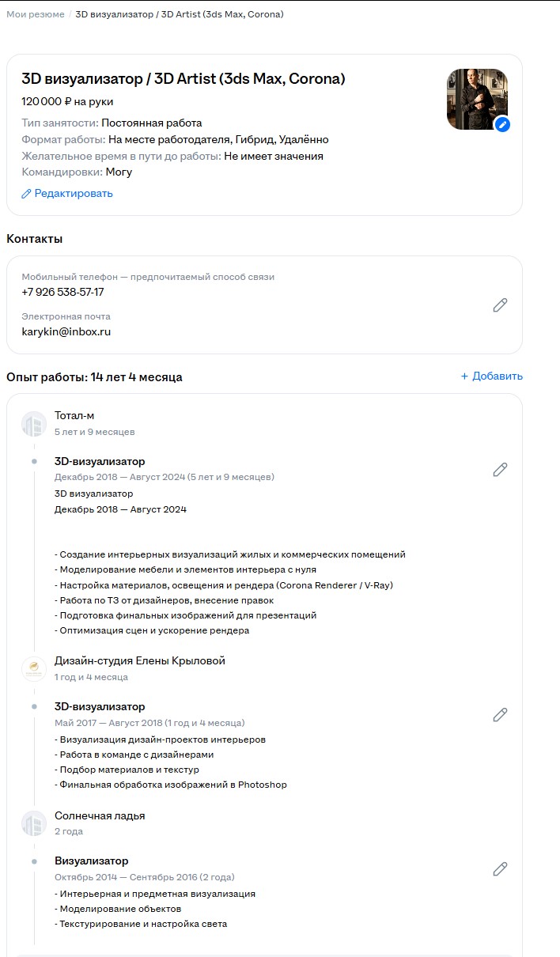Click Дизайн-студия Елены Крыловой company name
Image resolution: width=560 pixels, height=957 pixels.
pyautogui.click(x=139, y=661)
